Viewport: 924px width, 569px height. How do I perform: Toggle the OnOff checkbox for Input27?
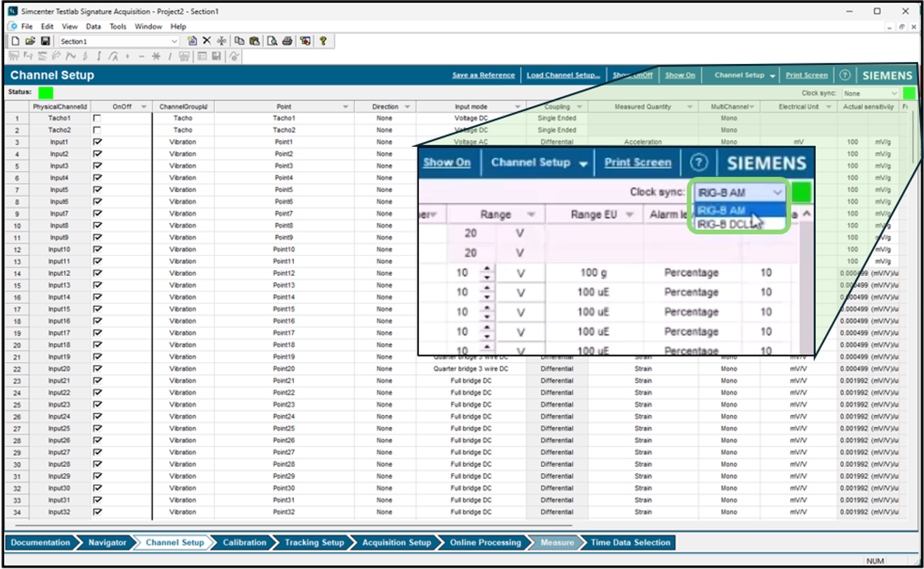pyautogui.click(x=97, y=452)
